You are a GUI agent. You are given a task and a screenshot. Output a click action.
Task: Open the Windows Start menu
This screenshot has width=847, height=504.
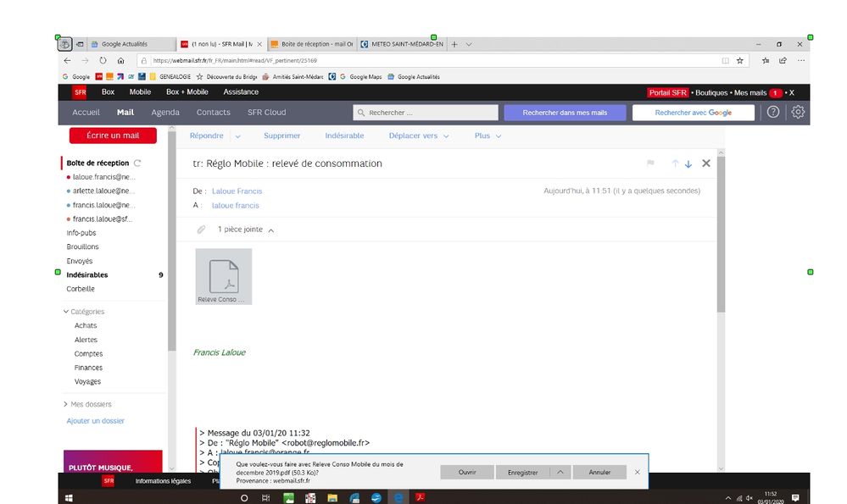point(69,497)
